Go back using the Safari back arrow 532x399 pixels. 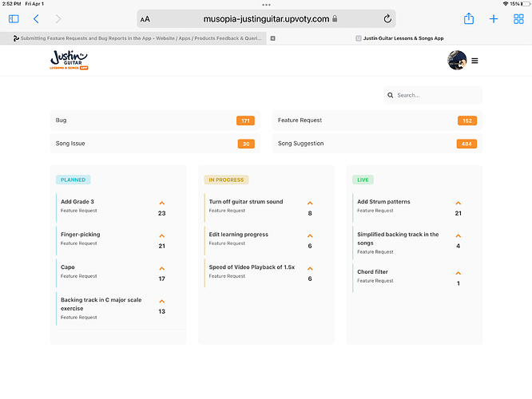pos(36,18)
